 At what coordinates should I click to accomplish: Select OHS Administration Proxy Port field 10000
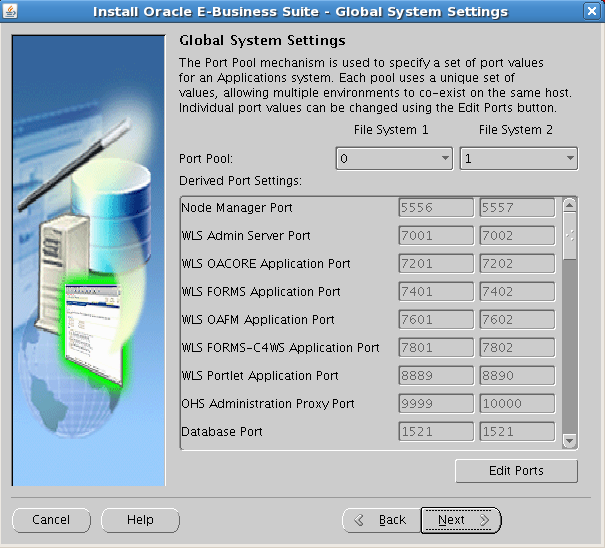pos(517,403)
